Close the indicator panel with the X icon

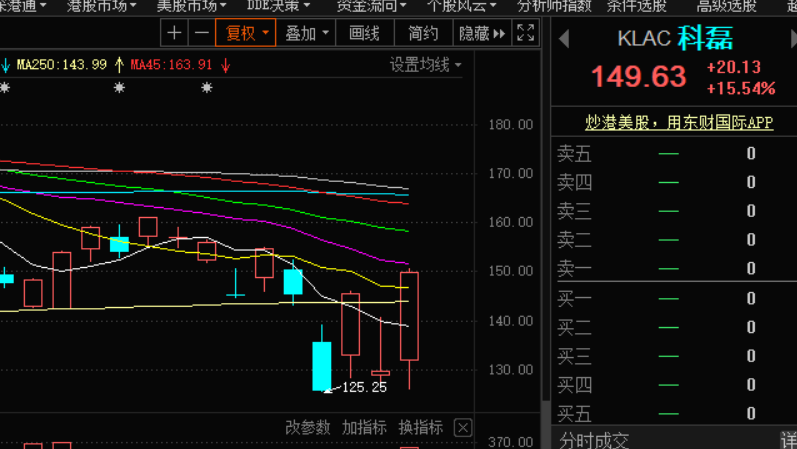tap(463, 428)
